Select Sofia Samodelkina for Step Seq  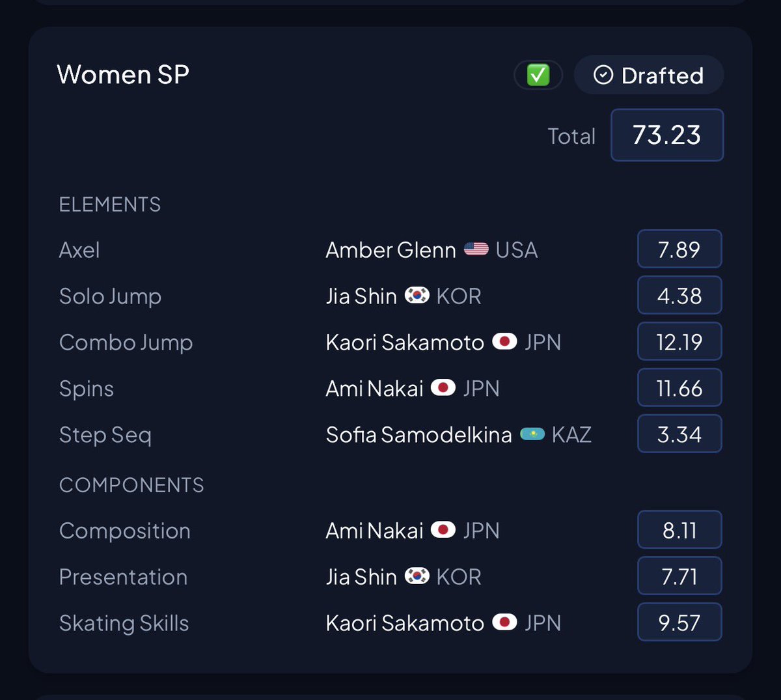418,434
